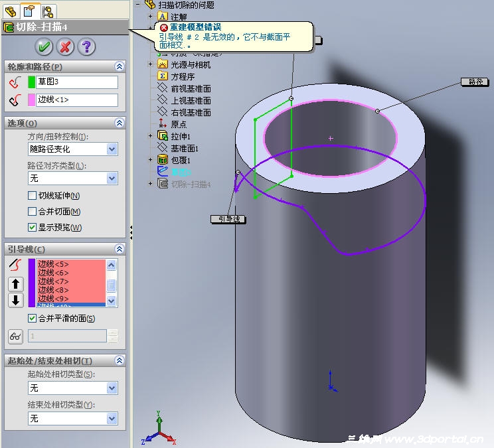The image size is (494, 448).
Task: Click the section number field
Action: 68,336
